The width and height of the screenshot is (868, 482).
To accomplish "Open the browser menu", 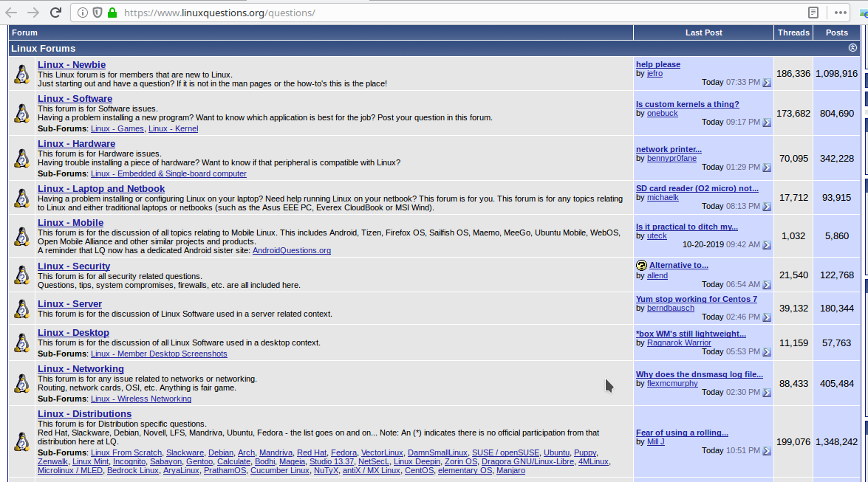I will click(x=841, y=13).
